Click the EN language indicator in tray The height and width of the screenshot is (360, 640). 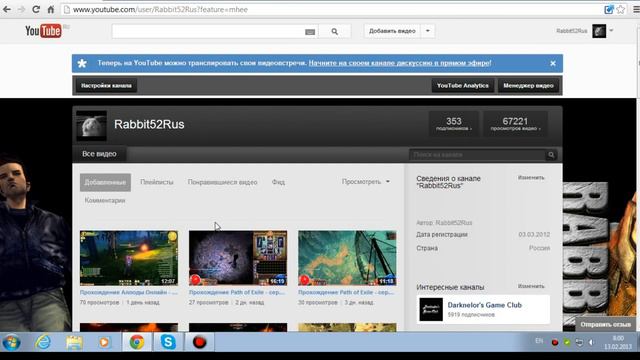(x=539, y=341)
